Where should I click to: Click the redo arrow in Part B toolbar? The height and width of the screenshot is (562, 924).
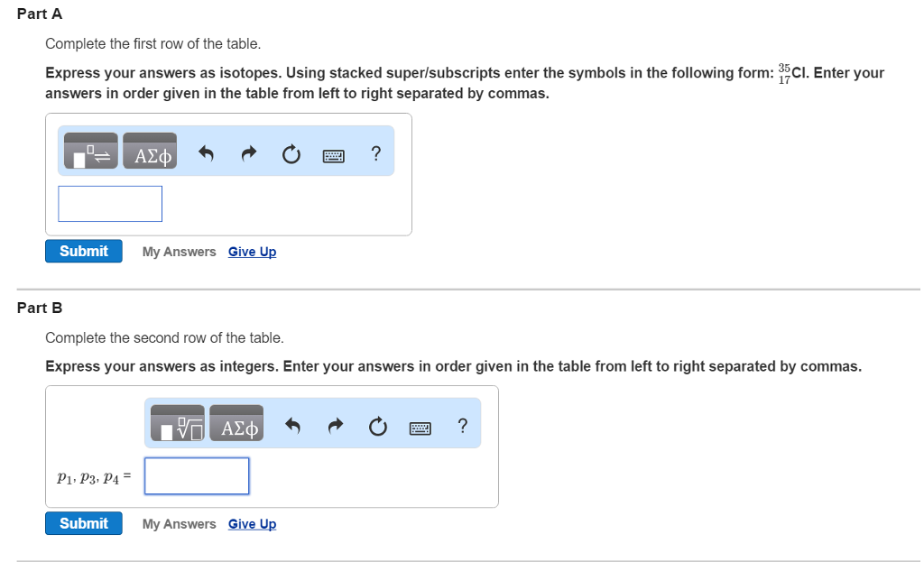click(335, 425)
